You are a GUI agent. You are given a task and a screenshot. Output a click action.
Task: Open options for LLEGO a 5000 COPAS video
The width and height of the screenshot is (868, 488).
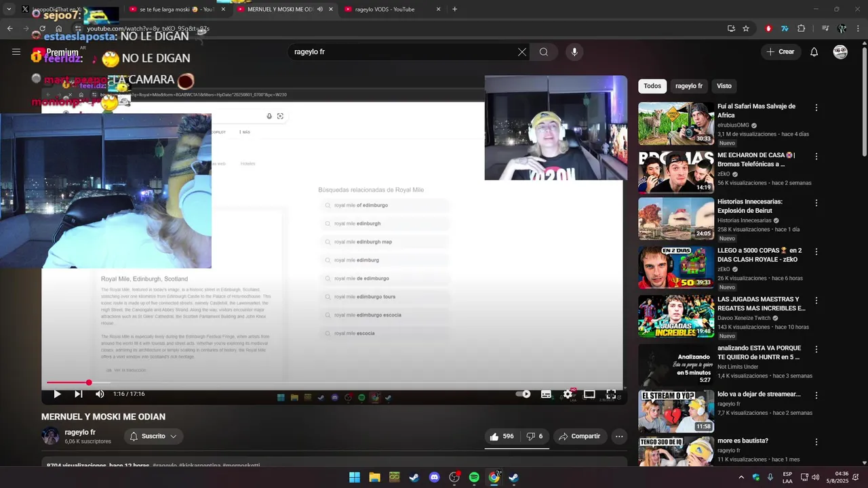pos(816,251)
